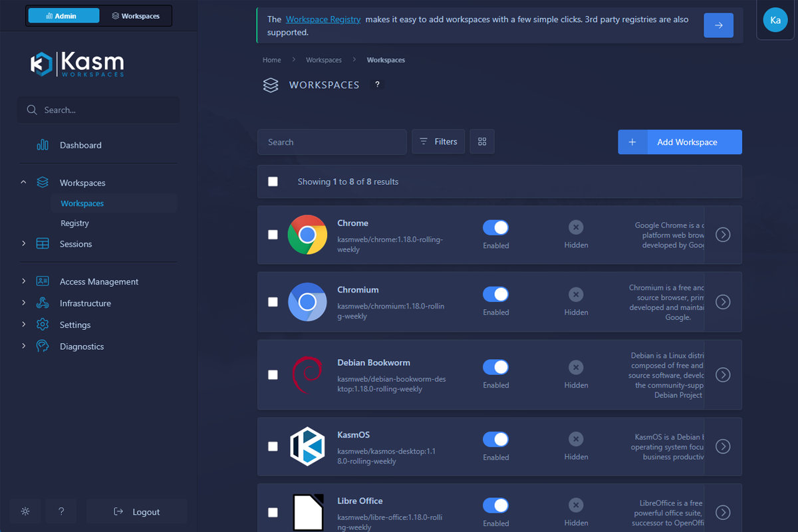Check the Debian Bookworm row checkbox
Screen dimensions: 798x532
pyautogui.click(x=273, y=374)
